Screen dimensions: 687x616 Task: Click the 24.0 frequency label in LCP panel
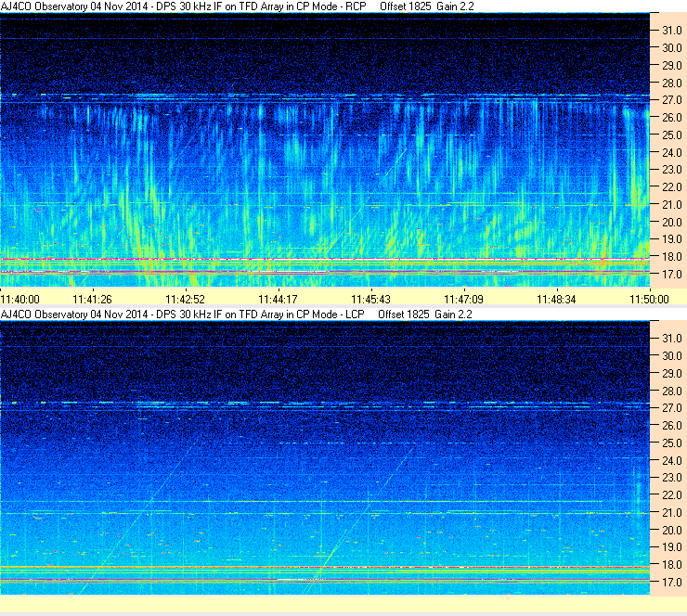coord(672,460)
